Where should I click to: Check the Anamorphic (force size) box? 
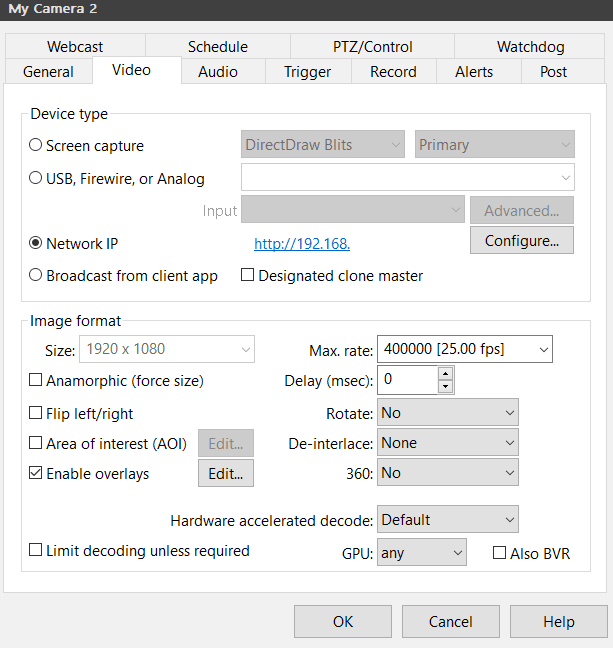(36, 380)
